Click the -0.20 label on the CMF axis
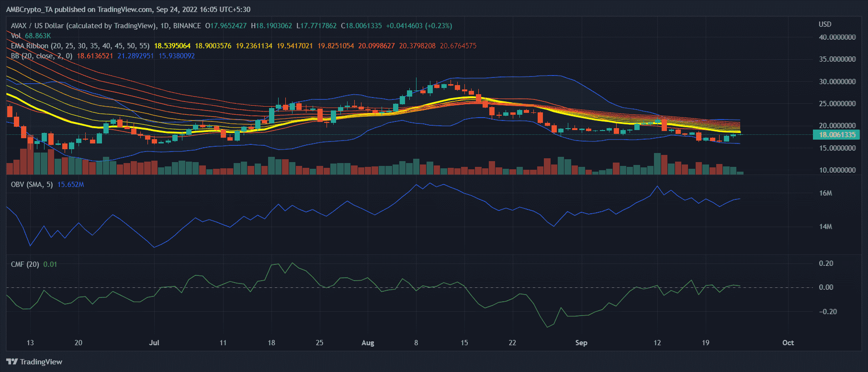This screenshot has height=372, width=868. pos(828,312)
